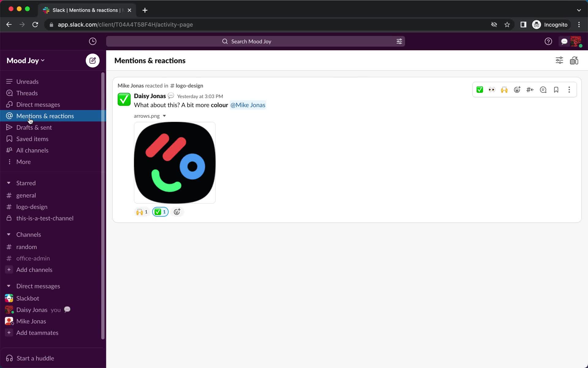
Task: Open a thread reply on Daisy's message
Action: (x=543, y=90)
